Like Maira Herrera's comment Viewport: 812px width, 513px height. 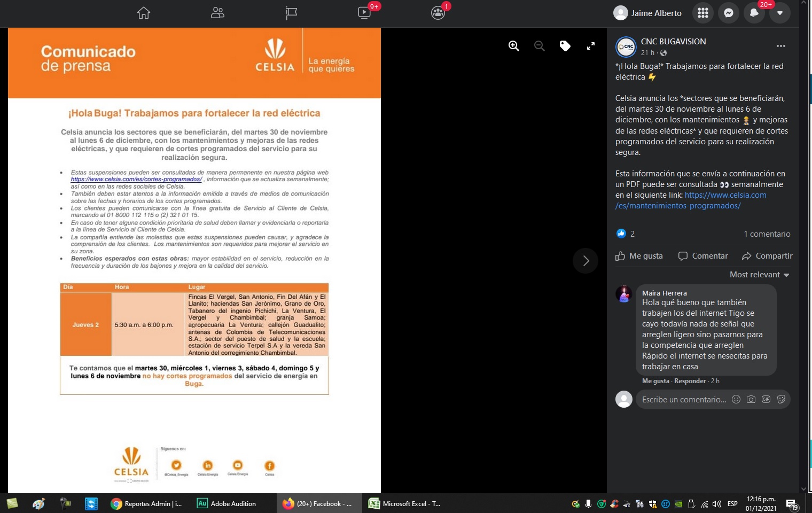pos(655,381)
